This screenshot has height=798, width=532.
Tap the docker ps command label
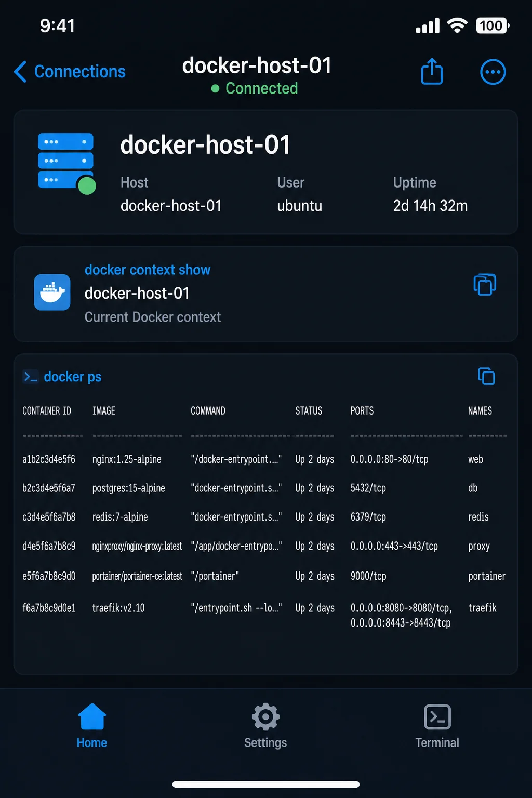(x=72, y=377)
